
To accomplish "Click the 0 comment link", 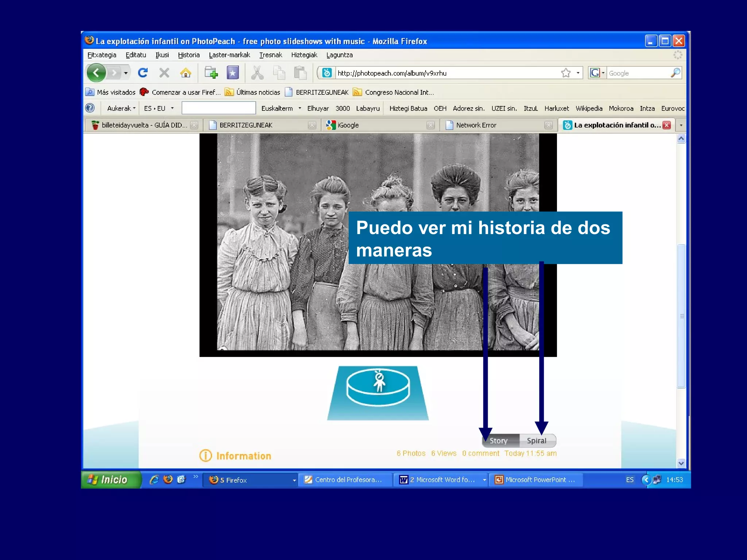I will click(480, 453).
